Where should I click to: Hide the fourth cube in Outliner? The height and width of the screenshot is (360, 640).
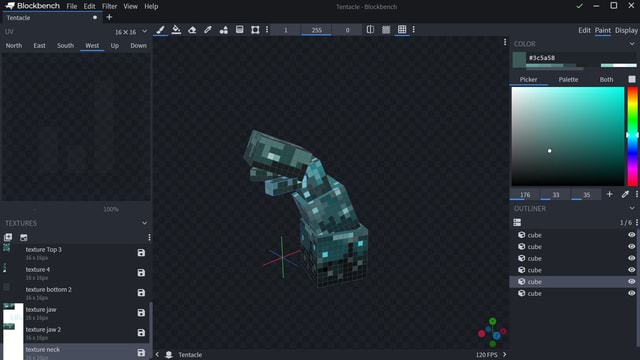coord(631,270)
